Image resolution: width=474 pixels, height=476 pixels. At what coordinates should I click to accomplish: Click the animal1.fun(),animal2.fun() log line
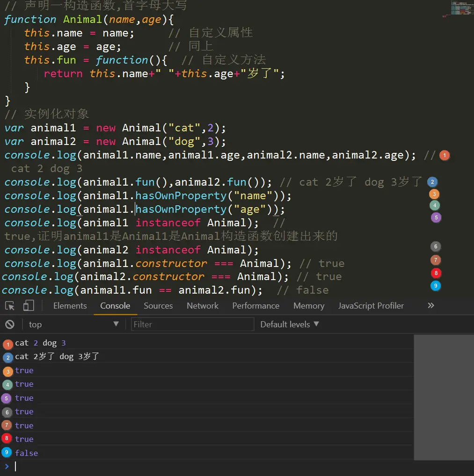(138, 182)
